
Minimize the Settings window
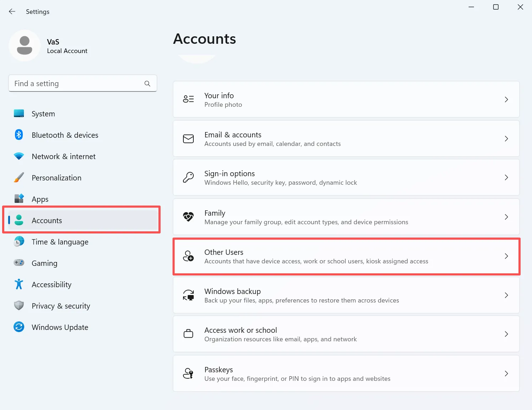pos(471,7)
